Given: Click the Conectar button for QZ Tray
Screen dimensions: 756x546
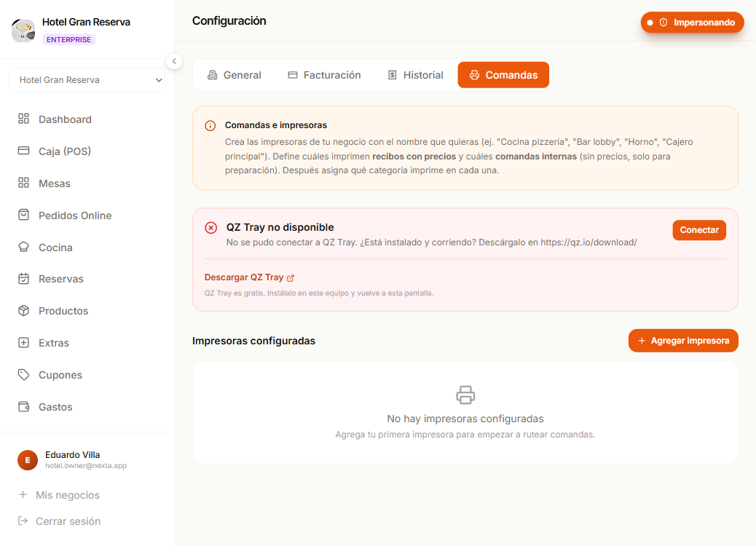Looking at the screenshot, I should coord(699,230).
